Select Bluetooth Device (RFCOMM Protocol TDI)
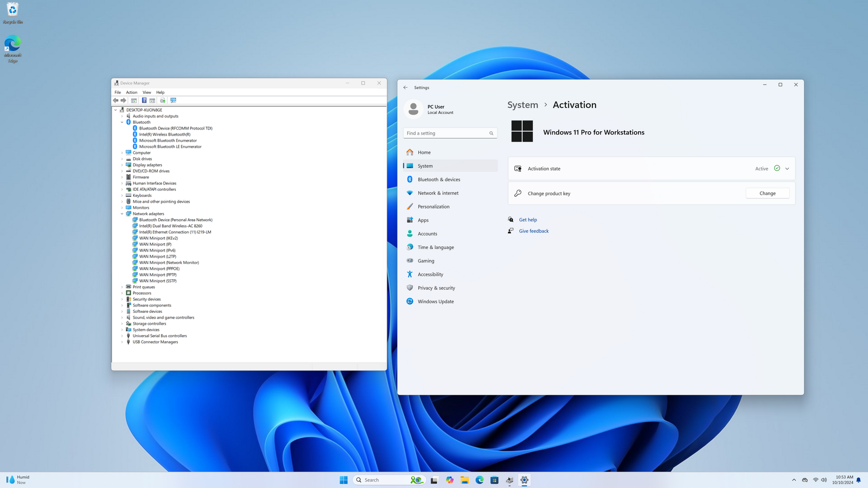Image resolution: width=868 pixels, height=488 pixels. coord(175,129)
